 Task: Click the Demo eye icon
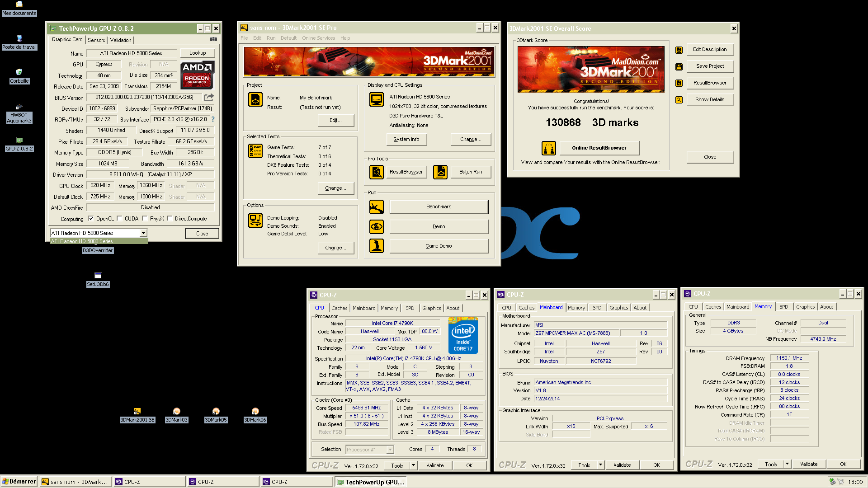[377, 226]
